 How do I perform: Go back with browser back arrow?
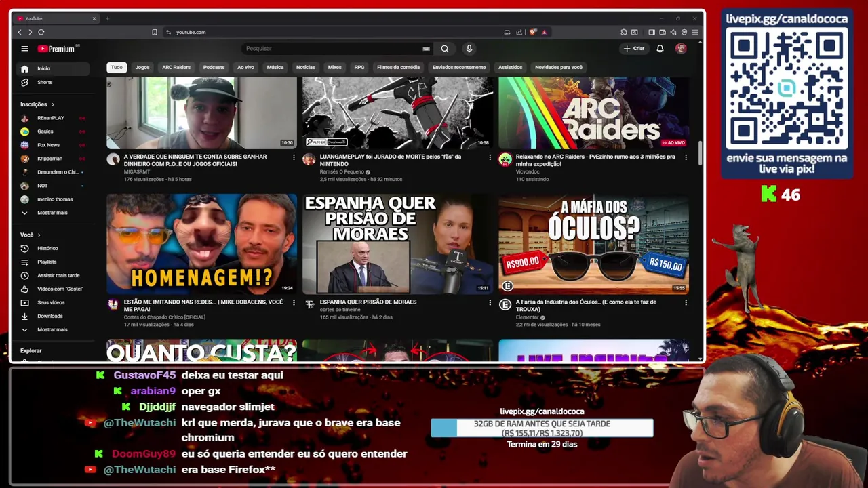(x=20, y=32)
